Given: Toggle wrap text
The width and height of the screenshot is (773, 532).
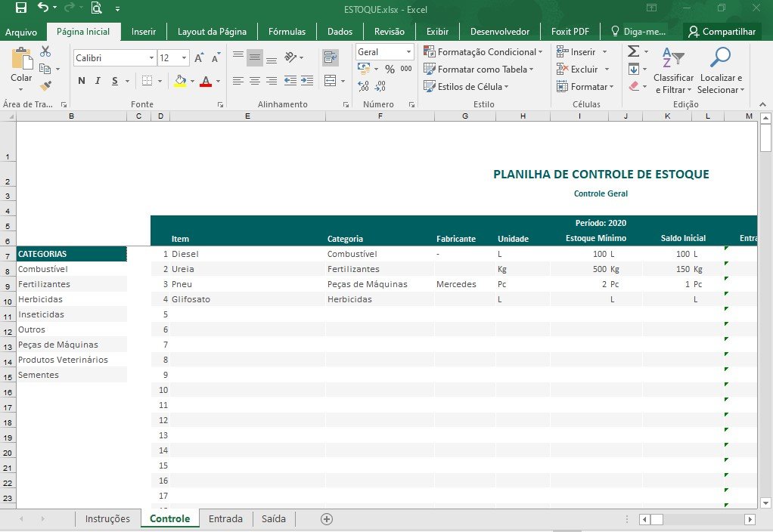Looking at the screenshot, I should coord(331,57).
